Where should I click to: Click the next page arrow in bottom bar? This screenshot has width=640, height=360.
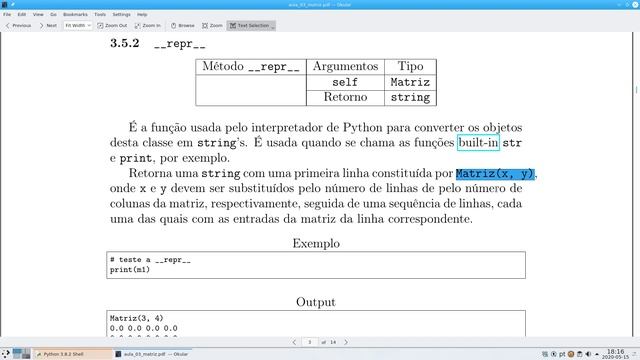[346, 342]
